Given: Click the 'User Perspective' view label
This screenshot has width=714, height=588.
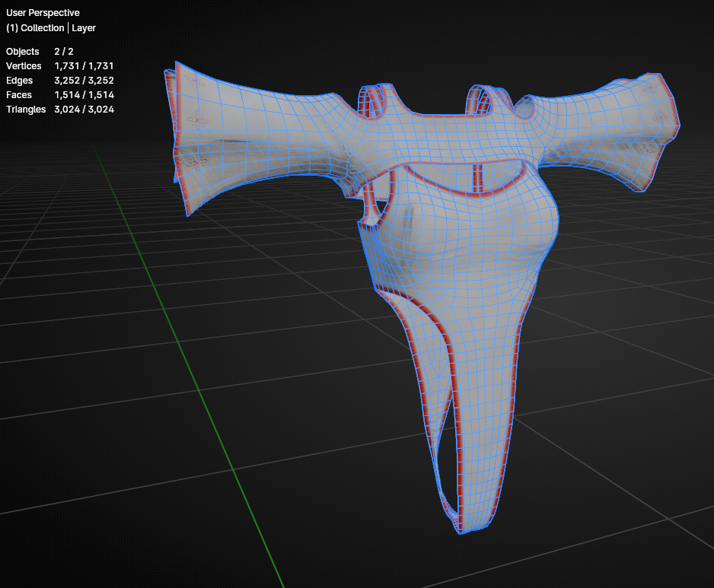Looking at the screenshot, I should (43, 13).
